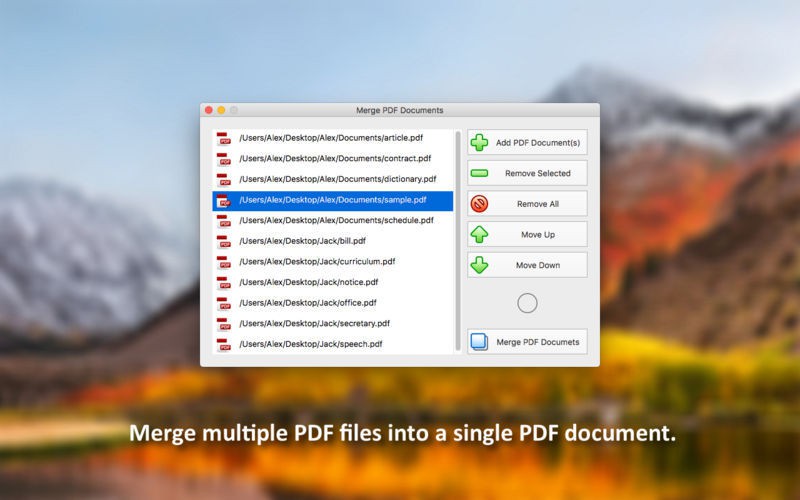Click the red Remove All icon
Viewport: 800px width, 500px height.
[479, 204]
